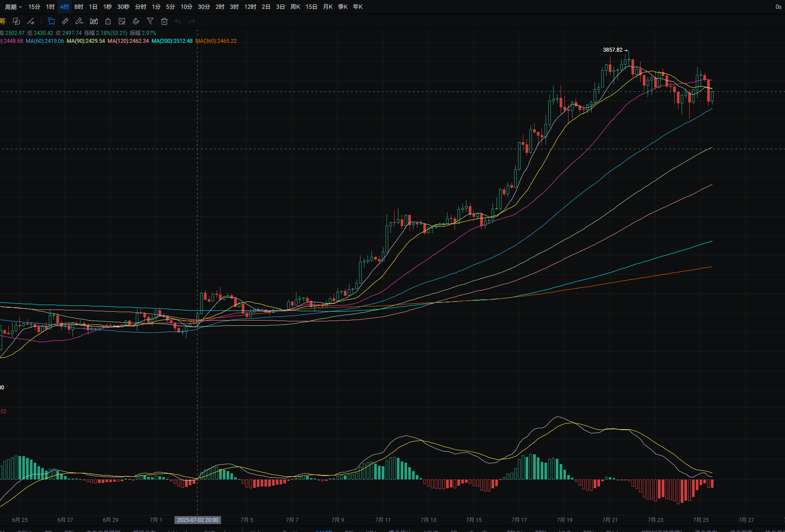Click the filter funnel icon
Image resolution: width=785 pixels, height=532 pixels.
click(150, 21)
